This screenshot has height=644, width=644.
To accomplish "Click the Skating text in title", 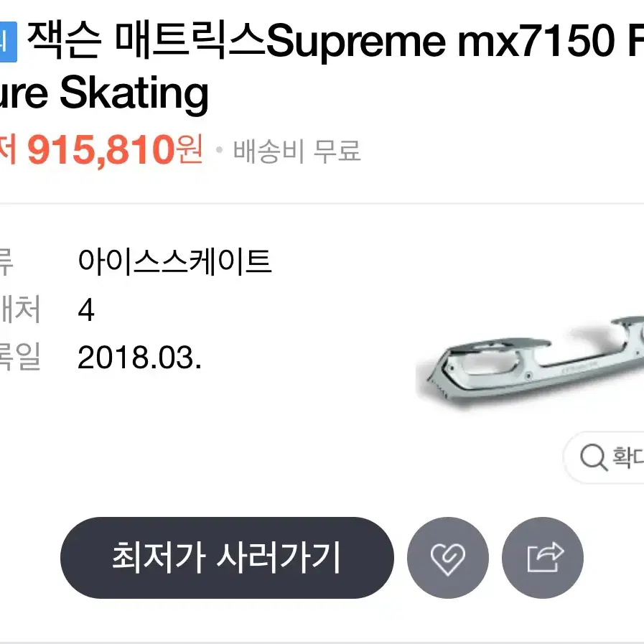I will tap(134, 93).
